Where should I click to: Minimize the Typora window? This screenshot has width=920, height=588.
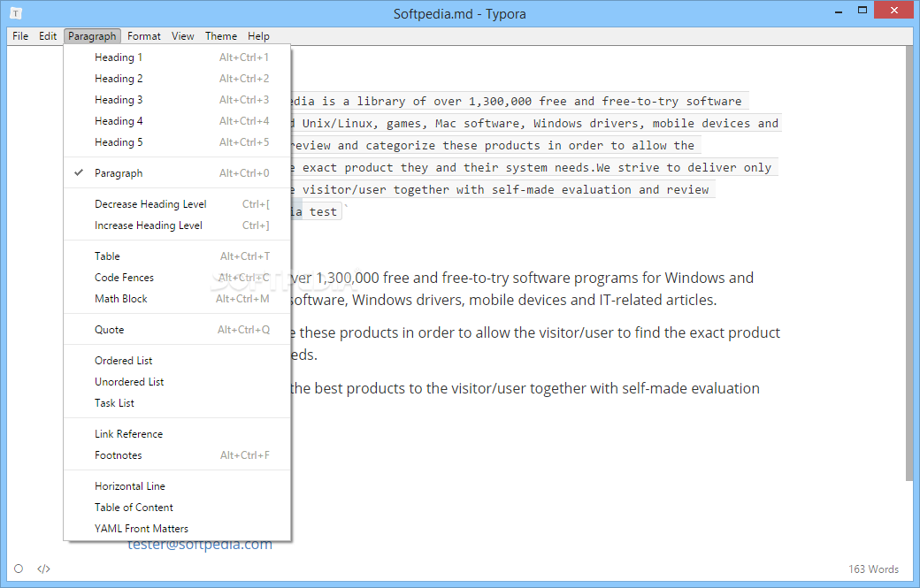[x=839, y=11]
